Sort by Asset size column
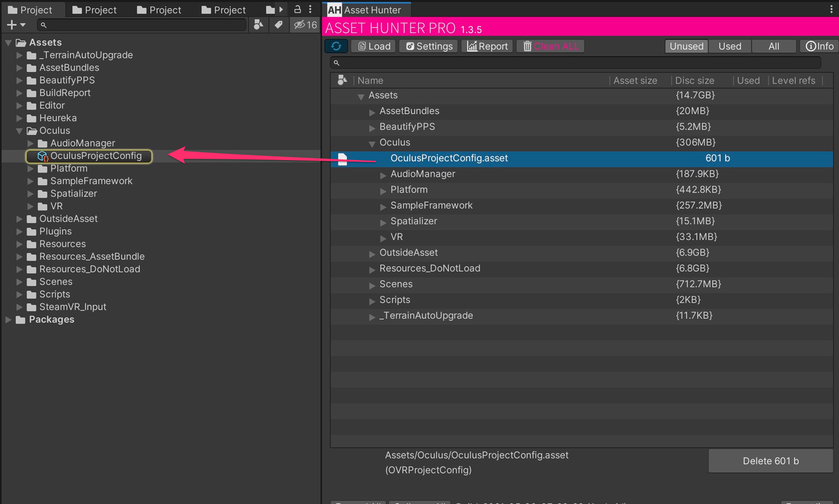Viewport: 839px width, 504px height. [x=636, y=80]
